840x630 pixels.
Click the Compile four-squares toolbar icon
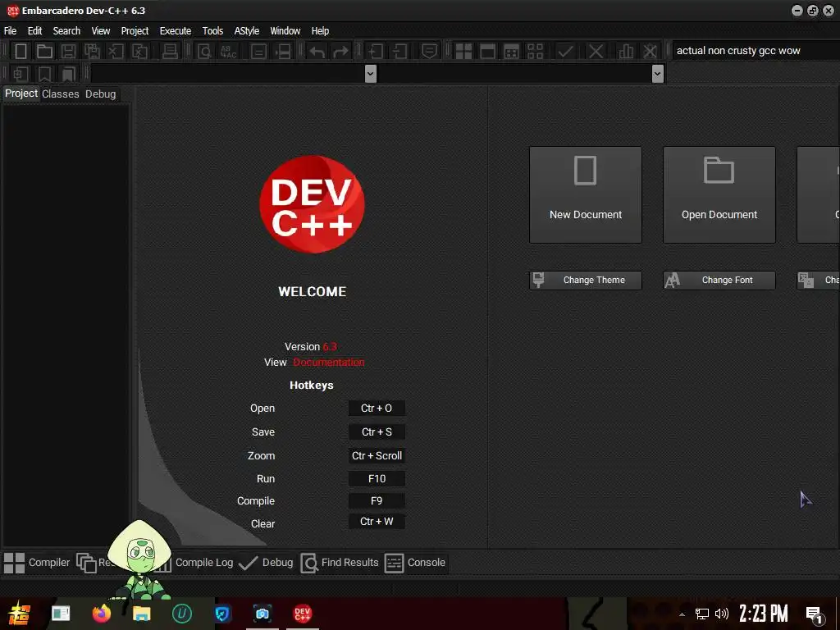[x=463, y=52]
